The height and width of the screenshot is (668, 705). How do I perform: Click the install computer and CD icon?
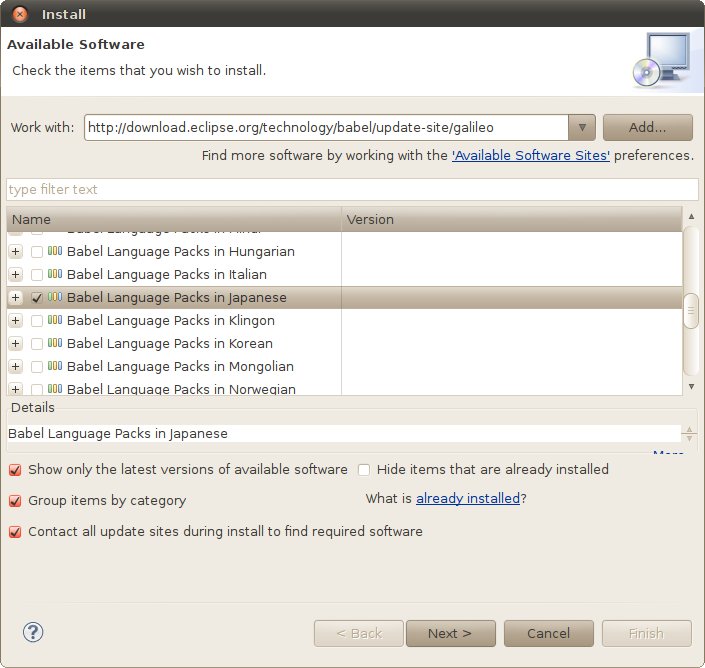(x=661, y=60)
